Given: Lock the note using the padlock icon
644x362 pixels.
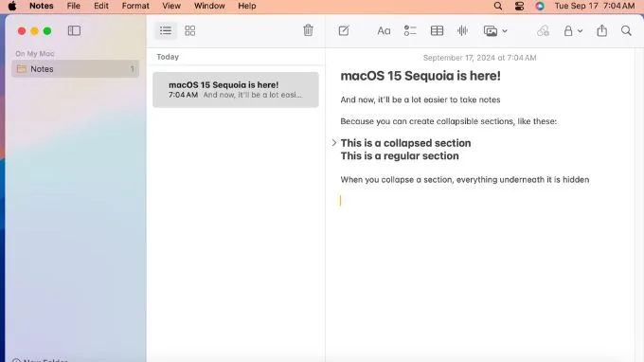Looking at the screenshot, I should coord(568,31).
